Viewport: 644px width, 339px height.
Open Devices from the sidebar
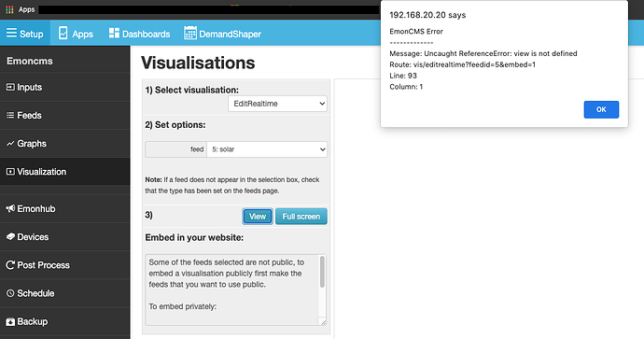point(65,236)
